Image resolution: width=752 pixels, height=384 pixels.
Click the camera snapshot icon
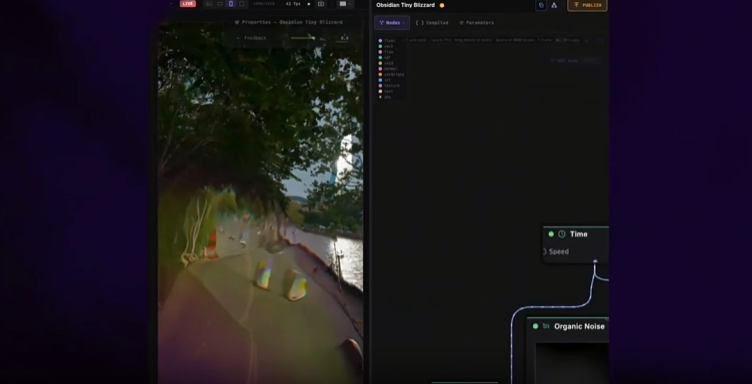coord(321,4)
